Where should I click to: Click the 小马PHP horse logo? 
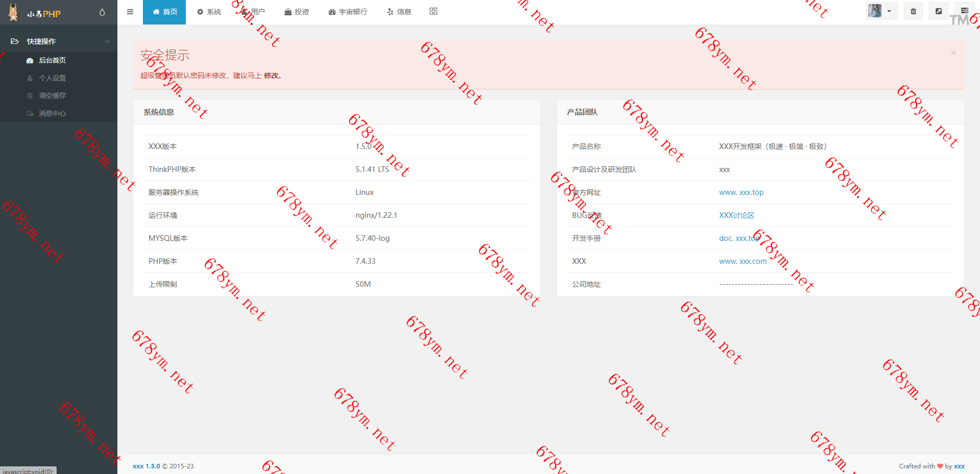14,12
